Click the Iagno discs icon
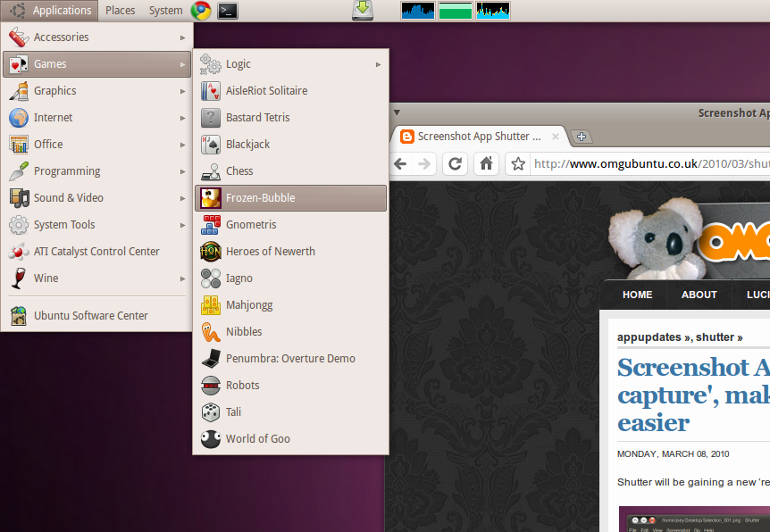Viewport: 770px width, 532px height. click(x=211, y=278)
